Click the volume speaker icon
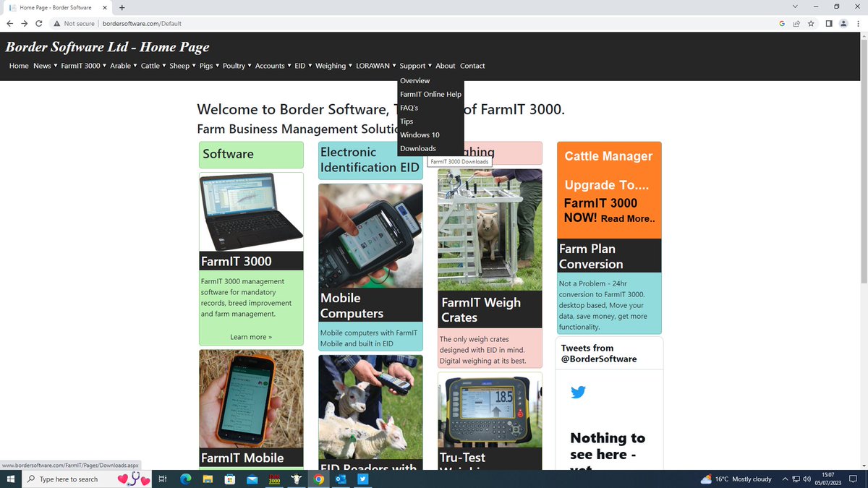 pos(807,479)
